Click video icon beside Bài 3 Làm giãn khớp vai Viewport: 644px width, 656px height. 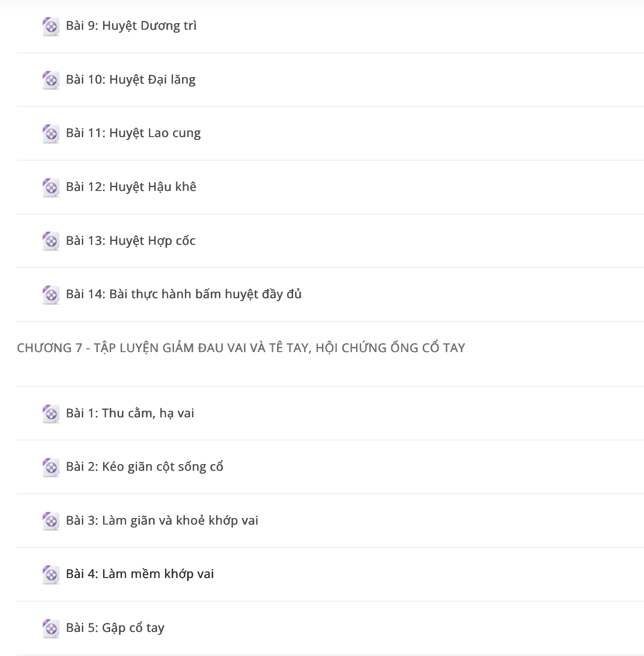point(51,521)
